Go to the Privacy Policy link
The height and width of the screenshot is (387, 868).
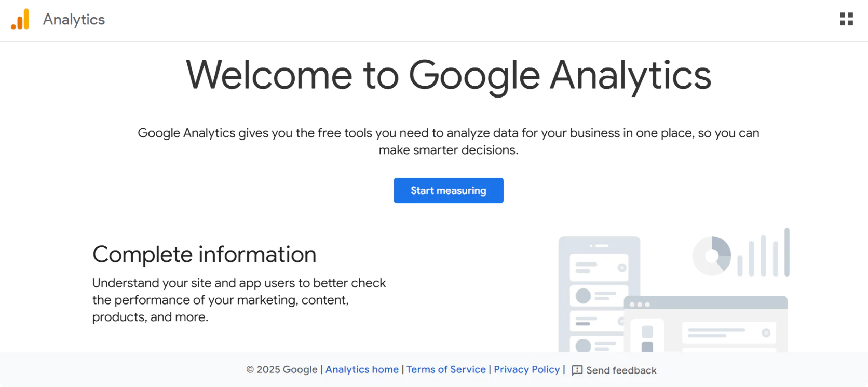pyautogui.click(x=526, y=369)
